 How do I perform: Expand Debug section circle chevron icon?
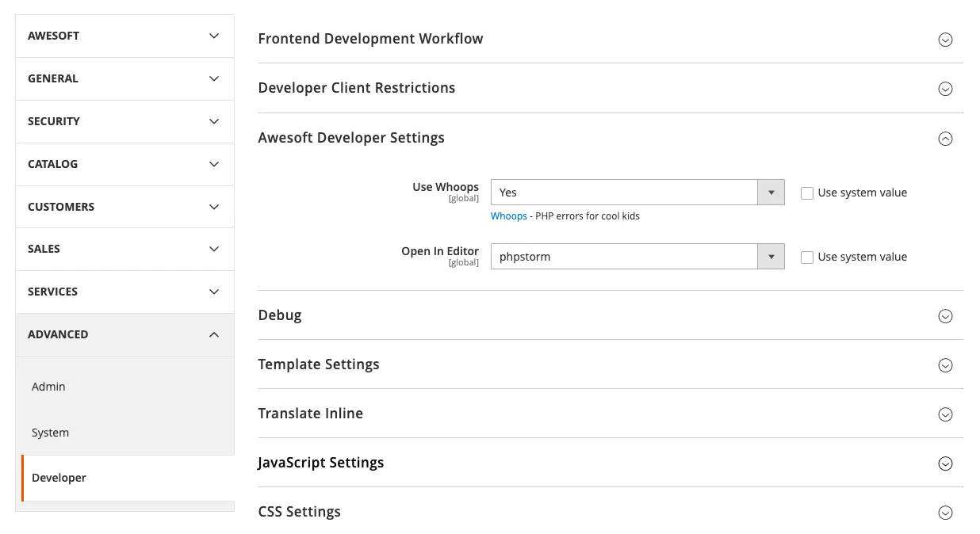coord(945,316)
